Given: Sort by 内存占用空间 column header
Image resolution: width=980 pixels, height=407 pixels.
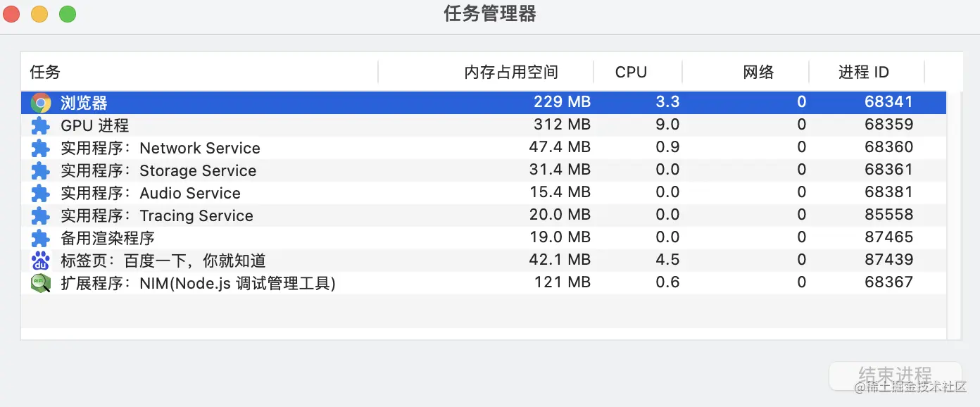Looking at the screenshot, I should click(x=510, y=72).
